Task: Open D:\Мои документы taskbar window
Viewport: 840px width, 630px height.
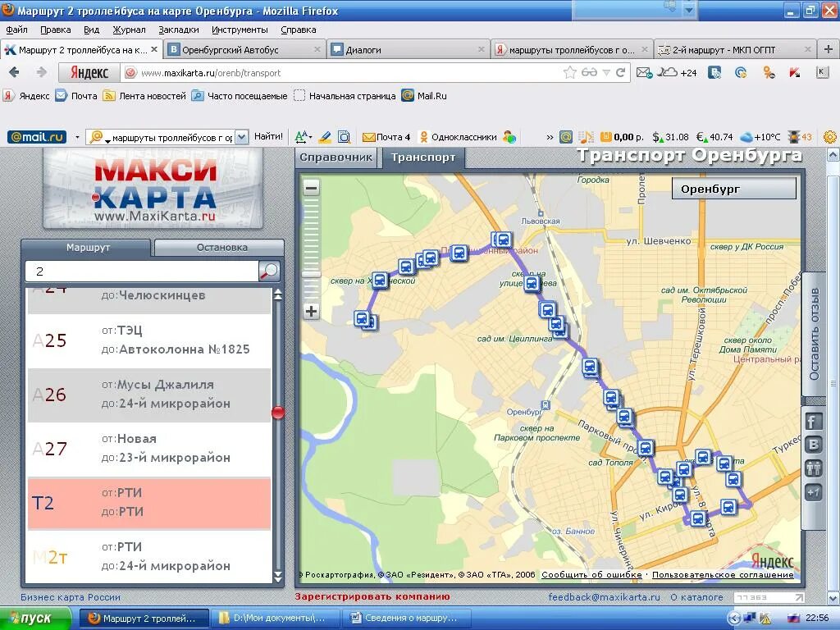Action: [x=276, y=619]
